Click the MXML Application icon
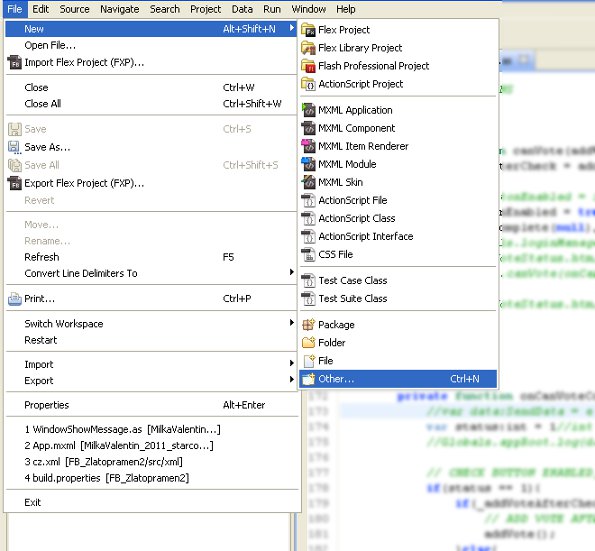 pos(308,110)
